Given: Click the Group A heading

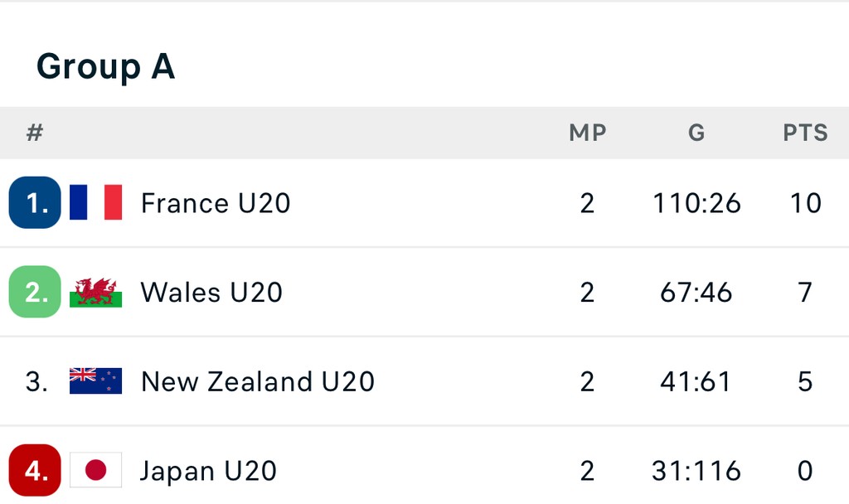Looking at the screenshot, I should [105, 66].
